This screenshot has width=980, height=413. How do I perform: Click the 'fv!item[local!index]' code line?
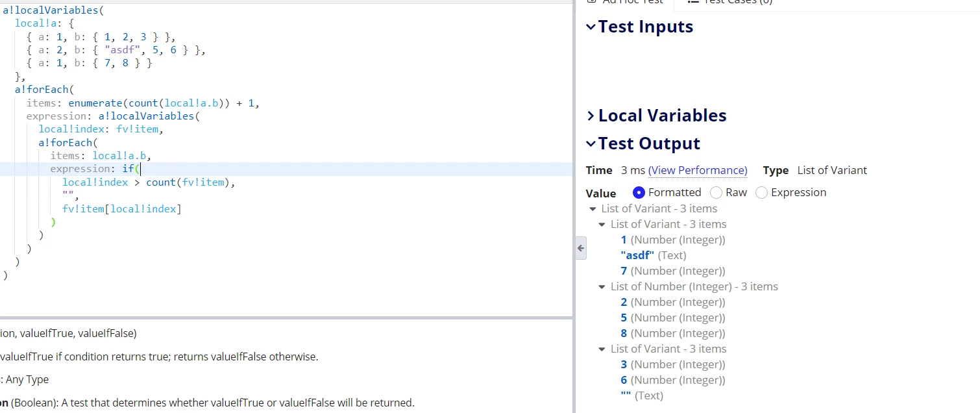[x=122, y=209]
